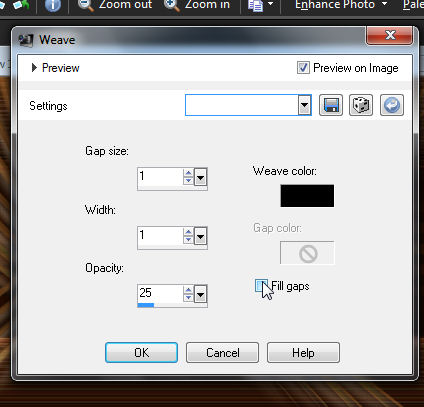
Task: Click the Reset to Default arrow icon
Action: pos(392,105)
